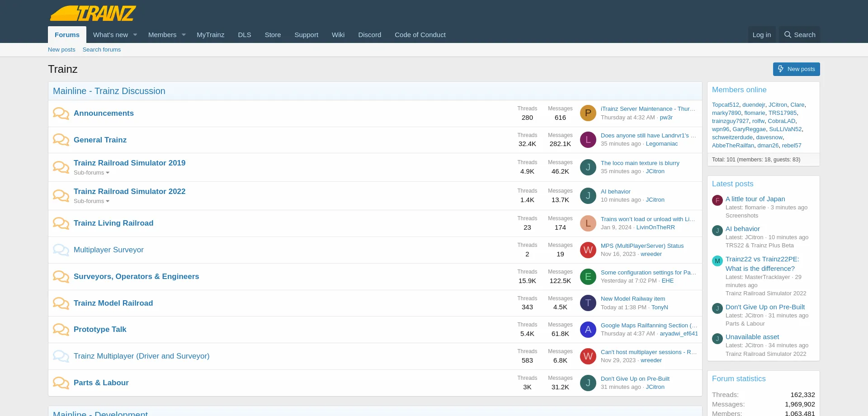The image size is (868, 416).
Task: Switch to the Forums tab
Action: click(66, 34)
